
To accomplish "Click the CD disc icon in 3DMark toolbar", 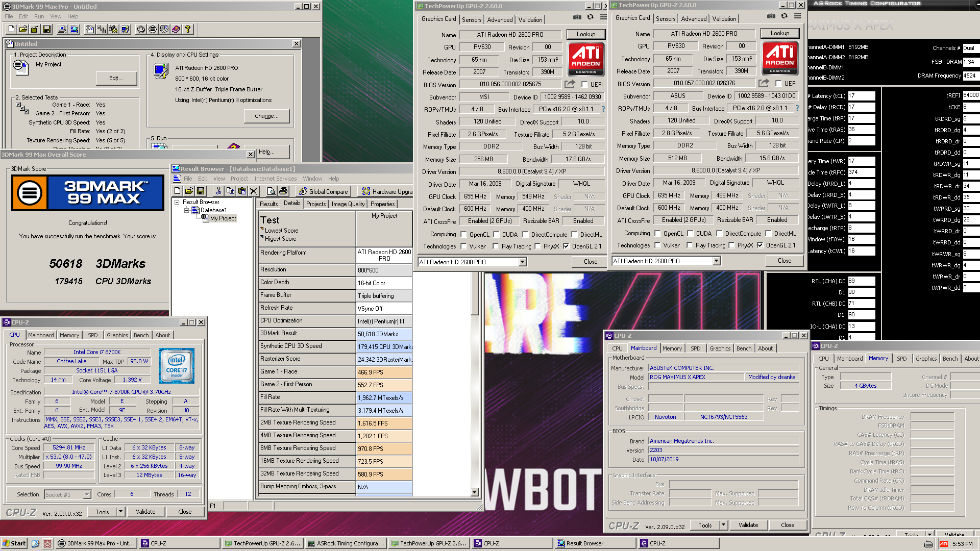I will [x=141, y=29].
